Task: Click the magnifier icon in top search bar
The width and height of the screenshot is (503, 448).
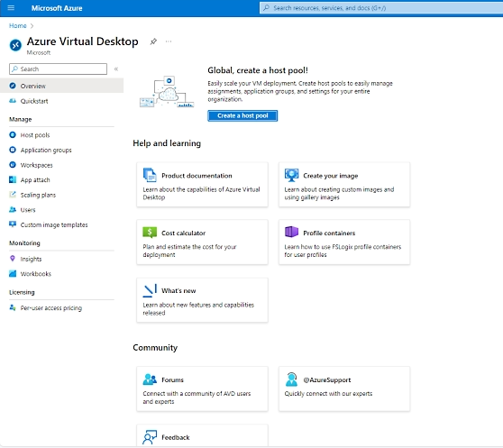Action: coord(266,8)
